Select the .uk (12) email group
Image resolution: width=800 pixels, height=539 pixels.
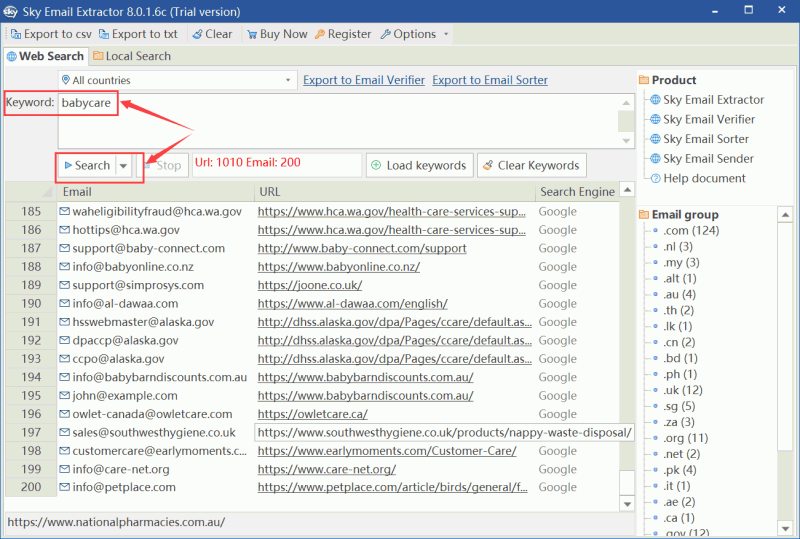pyautogui.click(x=683, y=390)
